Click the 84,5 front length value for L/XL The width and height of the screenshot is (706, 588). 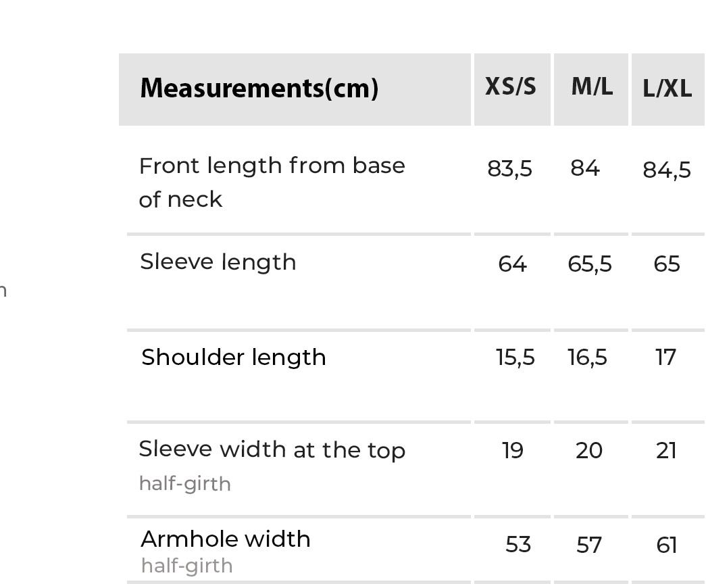pyautogui.click(x=667, y=170)
